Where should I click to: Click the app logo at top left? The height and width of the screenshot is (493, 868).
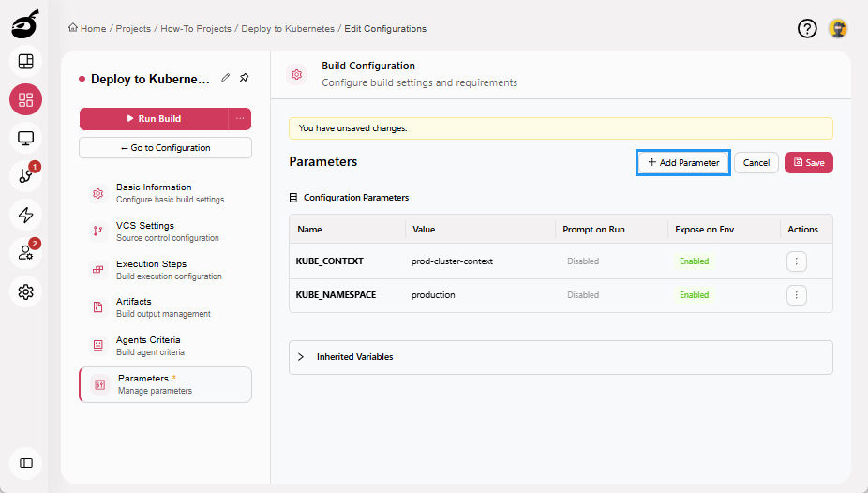[x=25, y=23]
